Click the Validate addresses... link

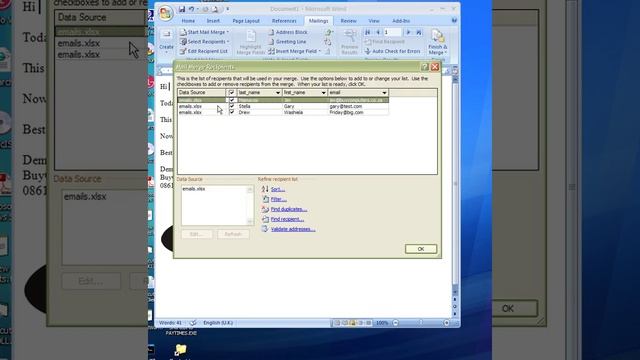coord(293,229)
